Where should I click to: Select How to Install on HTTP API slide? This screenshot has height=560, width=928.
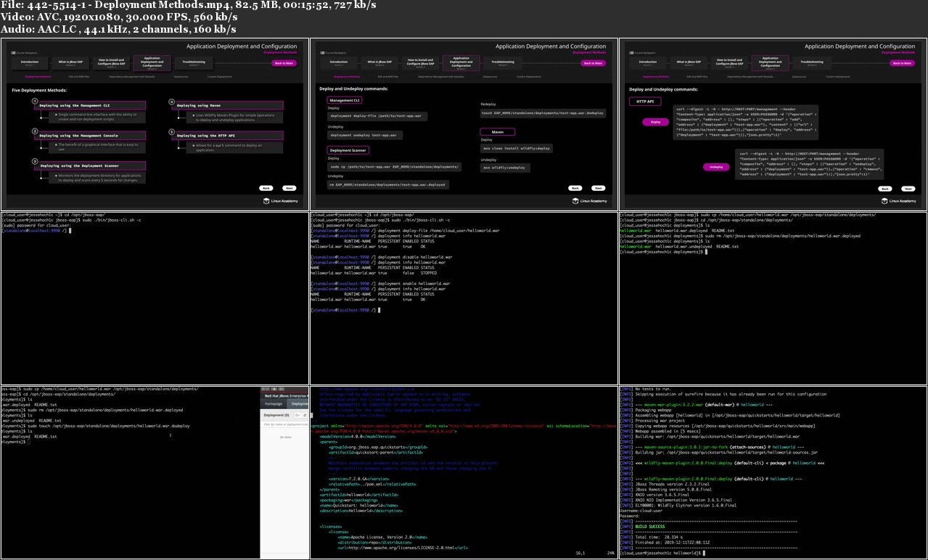point(729,63)
